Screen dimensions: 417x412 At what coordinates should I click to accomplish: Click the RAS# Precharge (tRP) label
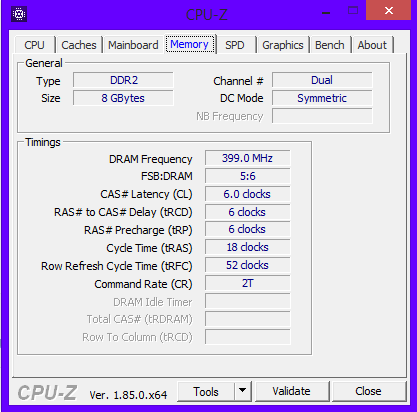click(x=138, y=230)
